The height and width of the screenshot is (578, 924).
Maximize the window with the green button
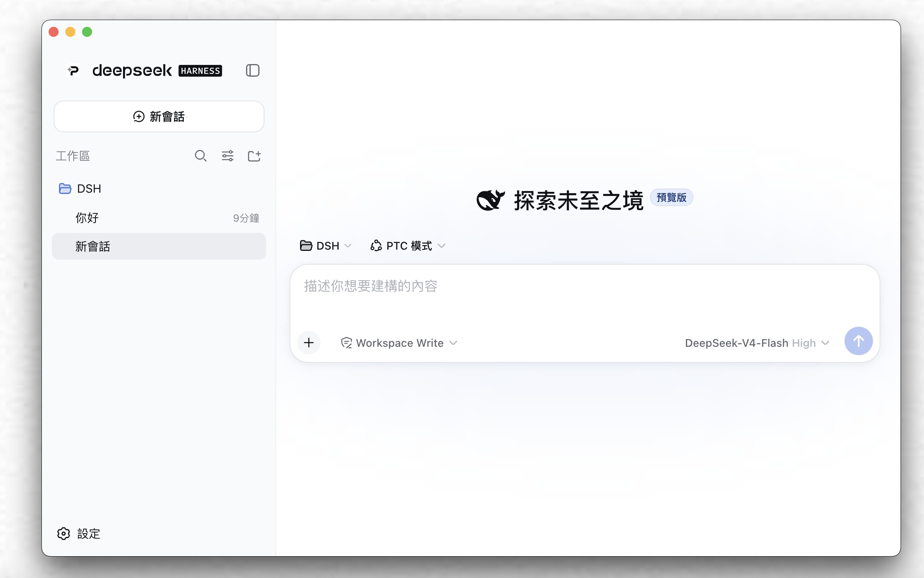[87, 32]
